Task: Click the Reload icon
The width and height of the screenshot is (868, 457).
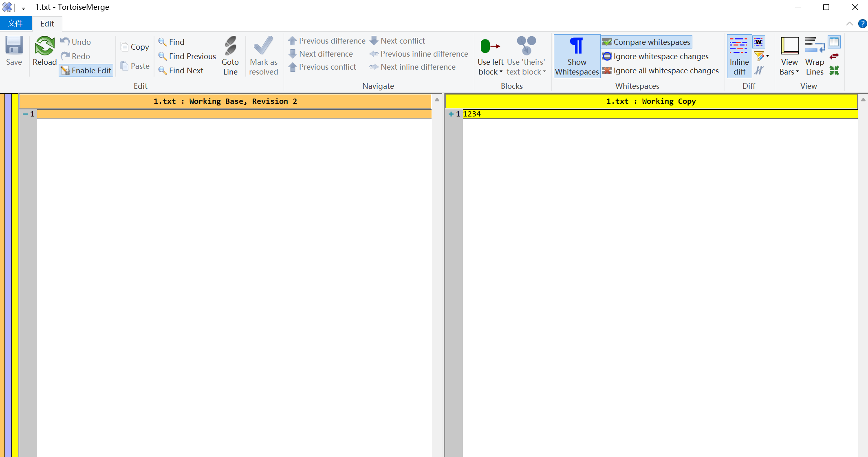Action: [44, 46]
